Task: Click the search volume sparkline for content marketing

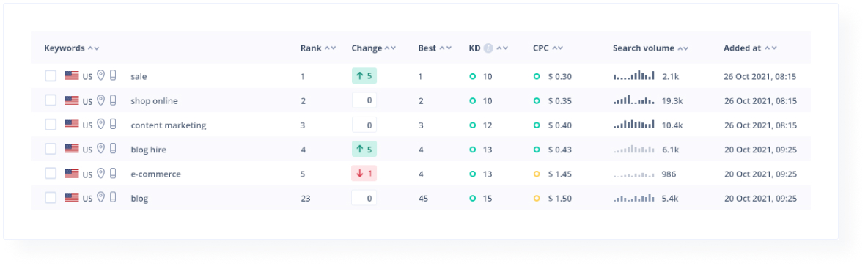Action: [634, 124]
